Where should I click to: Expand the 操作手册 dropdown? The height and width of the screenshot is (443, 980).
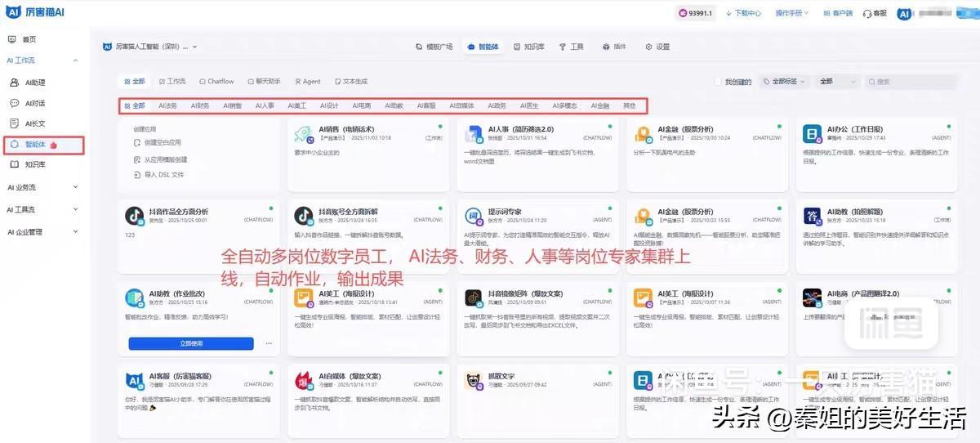(x=792, y=13)
